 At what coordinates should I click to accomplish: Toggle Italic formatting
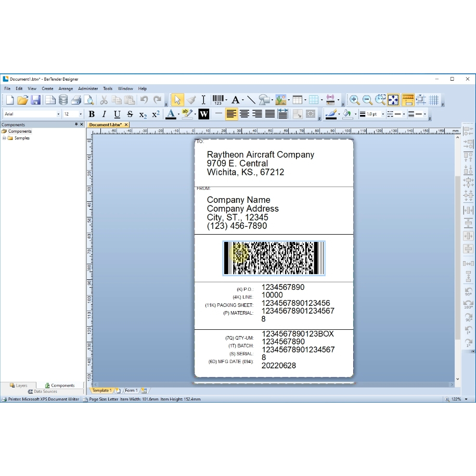[x=104, y=114]
